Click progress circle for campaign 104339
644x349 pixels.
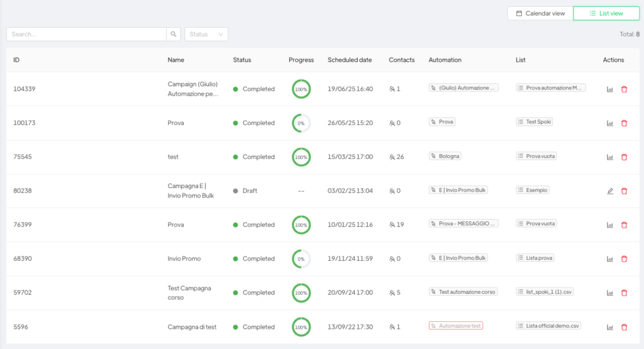point(301,89)
